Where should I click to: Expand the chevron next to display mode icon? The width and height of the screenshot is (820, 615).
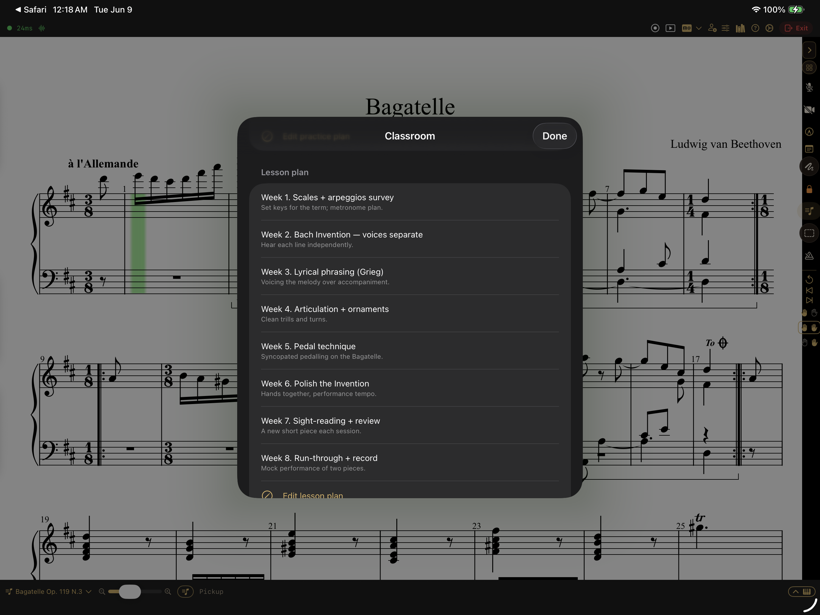[699, 28]
